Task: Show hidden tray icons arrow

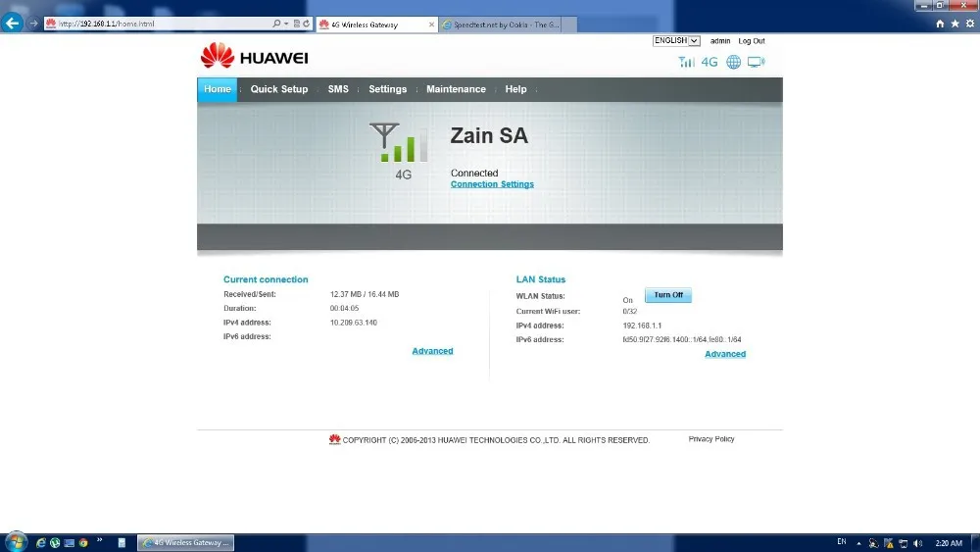Action: [858, 543]
